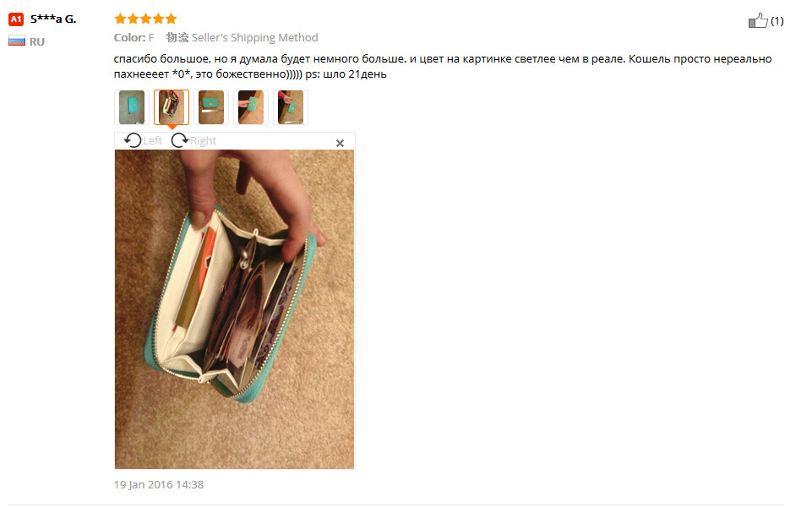The height and width of the screenshot is (507, 812).
Task: Click the "Right" rotate label
Action: [203, 141]
